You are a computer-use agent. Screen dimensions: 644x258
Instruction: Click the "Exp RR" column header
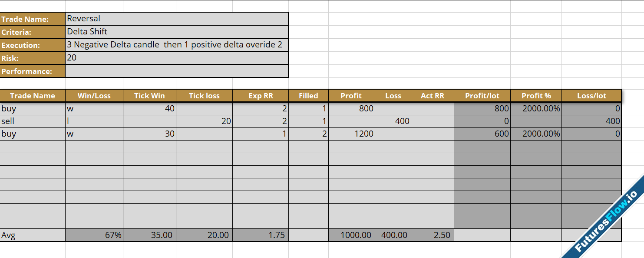click(261, 96)
